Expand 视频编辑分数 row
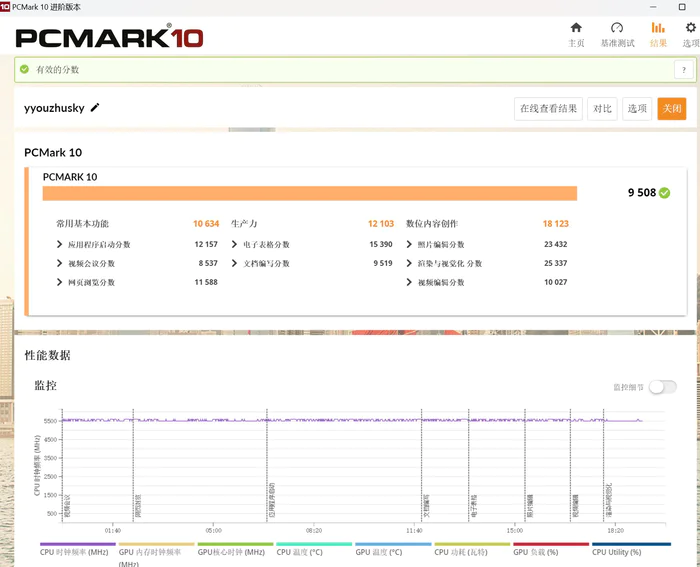The width and height of the screenshot is (700, 567). click(x=409, y=282)
